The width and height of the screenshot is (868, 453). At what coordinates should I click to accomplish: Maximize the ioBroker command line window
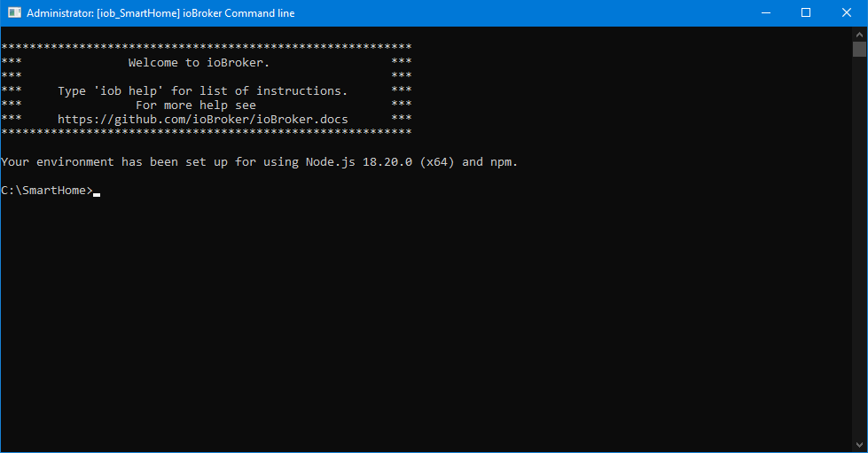tap(805, 13)
